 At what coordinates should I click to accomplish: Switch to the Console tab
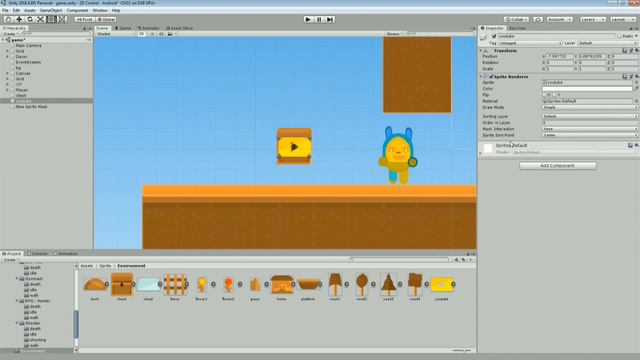[x=37, y=253]
